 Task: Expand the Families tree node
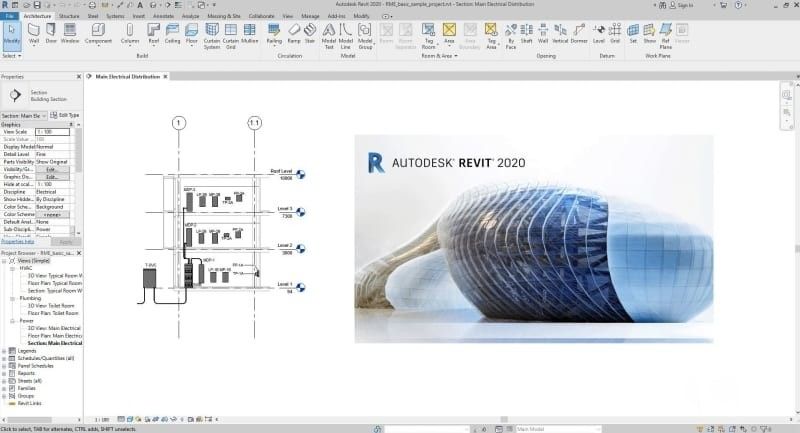click(4, 388)
